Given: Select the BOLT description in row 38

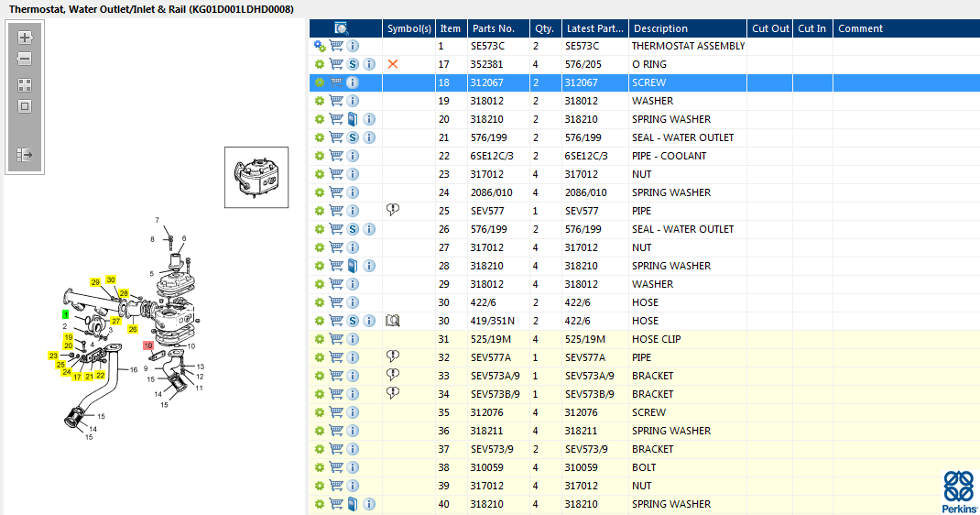Looking at the screenshot, I should tap(644, 467).
